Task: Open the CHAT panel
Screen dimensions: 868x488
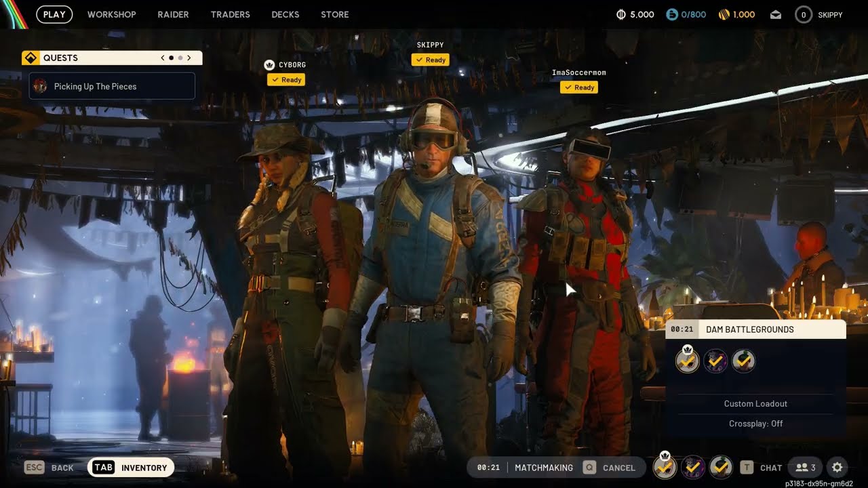Action: pos(771,468)
